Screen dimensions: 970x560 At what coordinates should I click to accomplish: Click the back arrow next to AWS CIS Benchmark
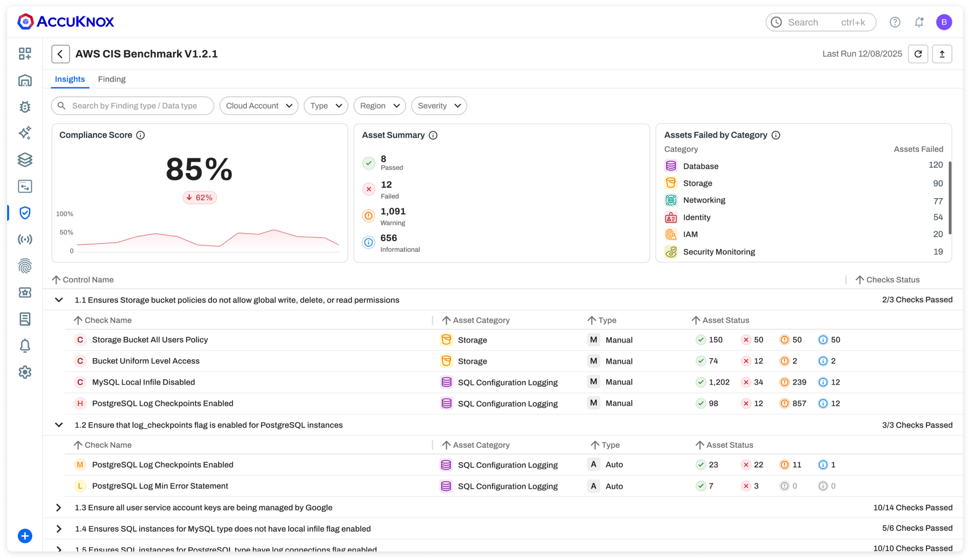coord(60,54)
